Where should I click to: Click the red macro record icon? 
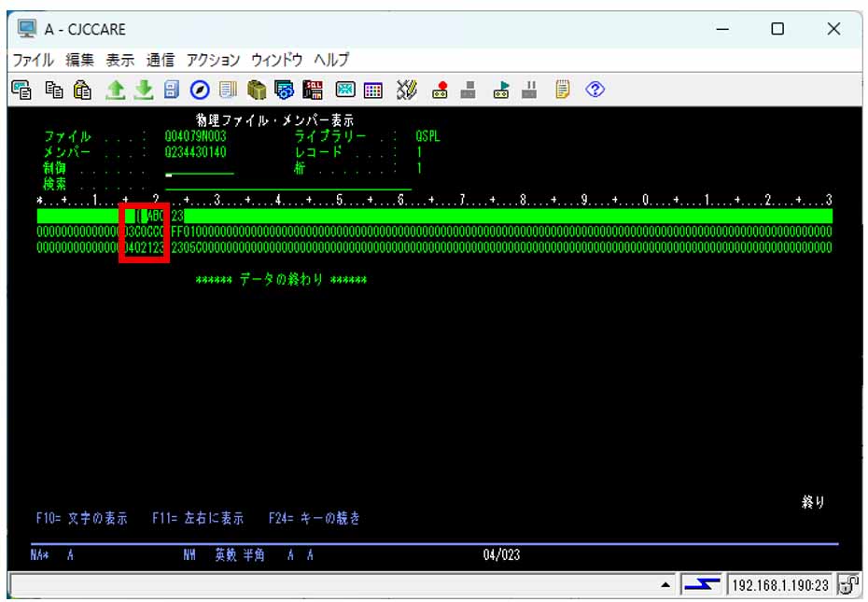point(441,90)
